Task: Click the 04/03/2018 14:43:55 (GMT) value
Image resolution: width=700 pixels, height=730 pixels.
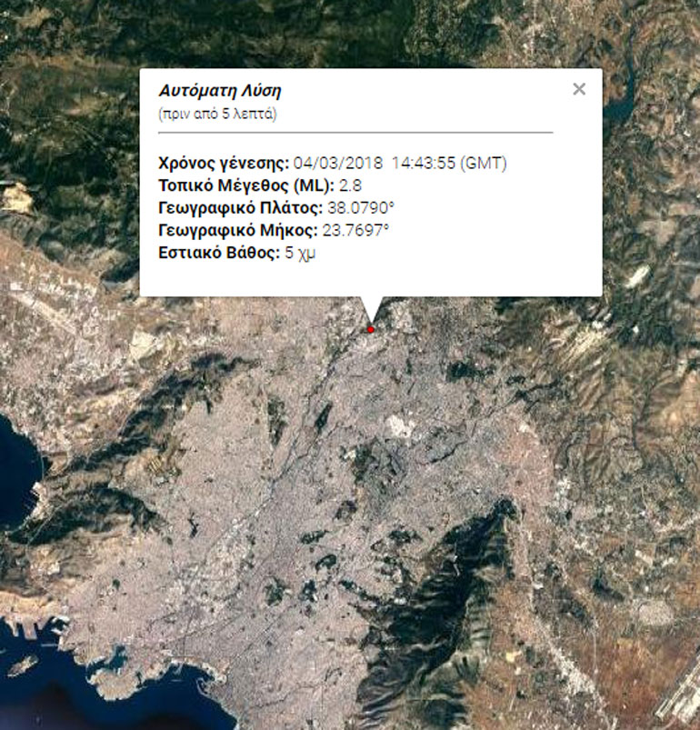Action: 400,164
